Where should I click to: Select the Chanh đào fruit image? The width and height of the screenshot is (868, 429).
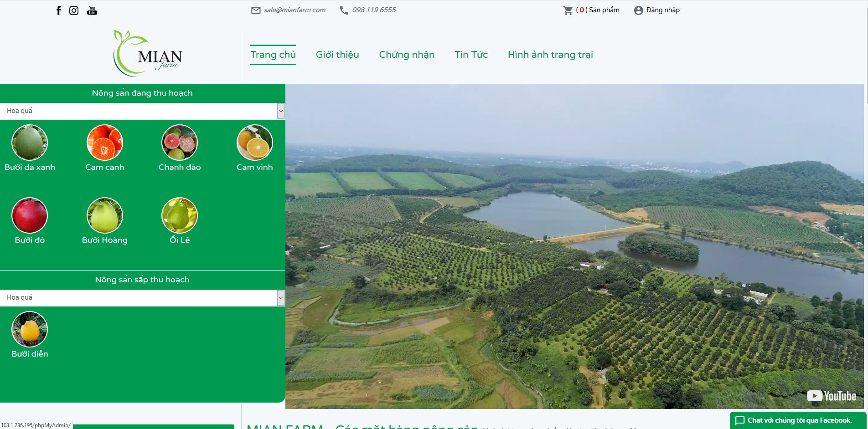click(x=180, y=143)
